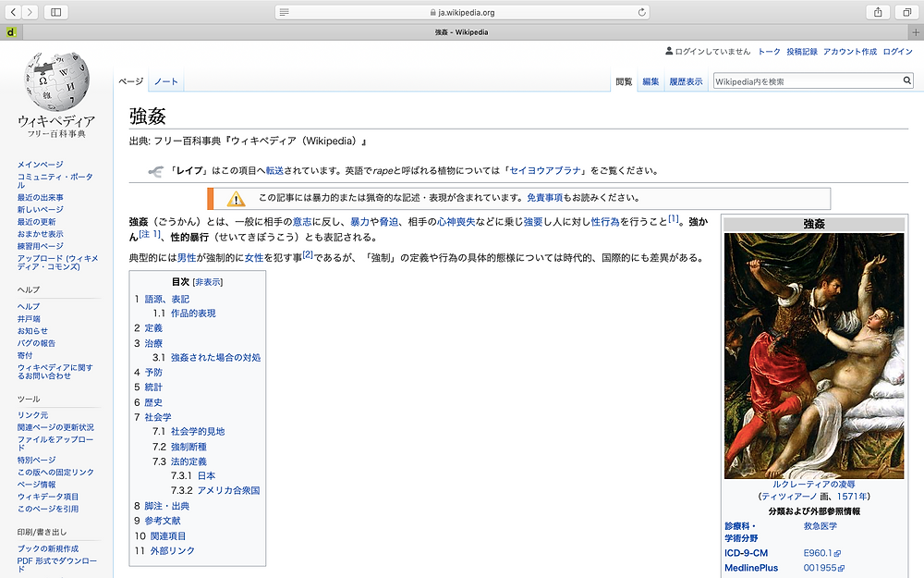Go forward with Safari's forward arrow

pyautogui.click(x=30, y=12)
